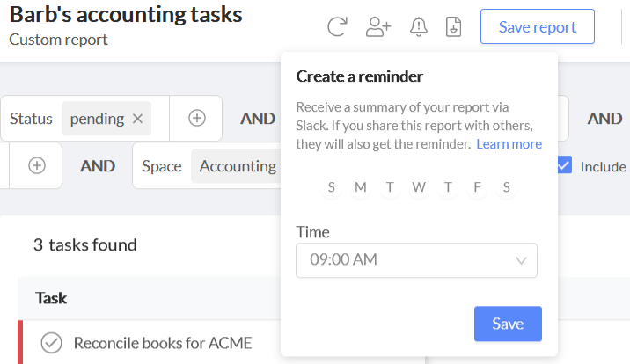Select Friday reminder day
This screenshot has height=364, width=630.
(477, 186)
